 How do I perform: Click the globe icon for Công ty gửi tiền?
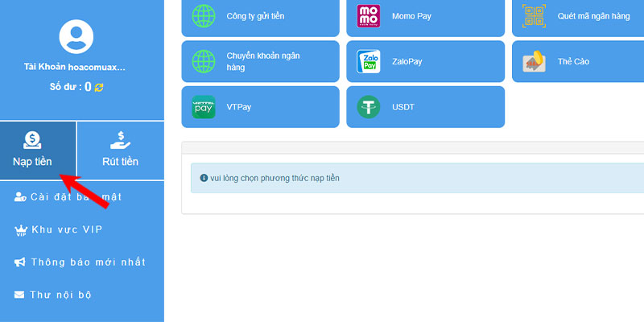[204, 16]
